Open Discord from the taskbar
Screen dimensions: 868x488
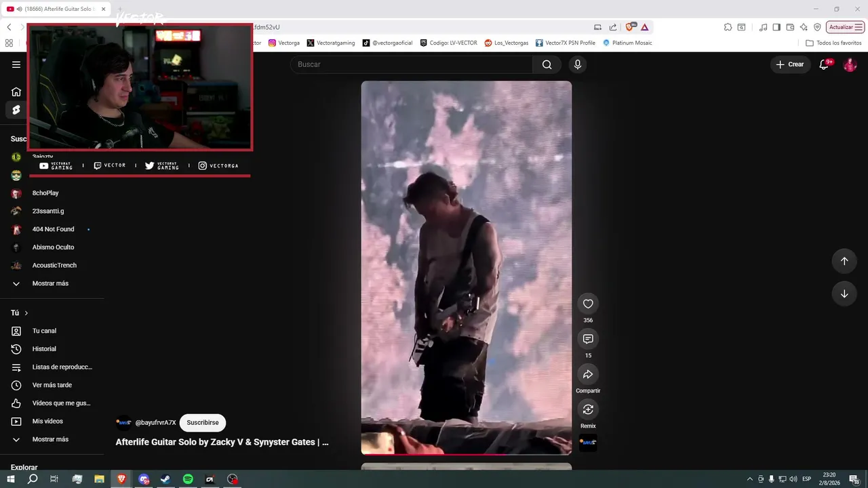point(144,479)
